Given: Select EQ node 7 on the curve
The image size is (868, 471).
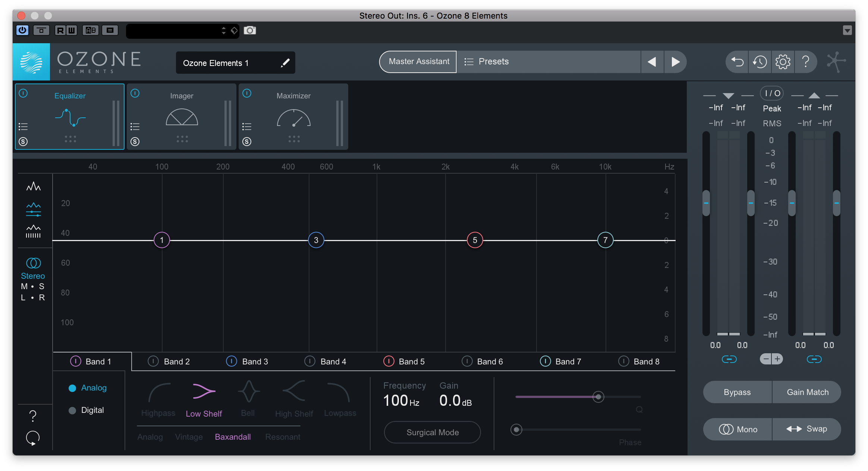Looking at the screenshot, I should 605,240.
